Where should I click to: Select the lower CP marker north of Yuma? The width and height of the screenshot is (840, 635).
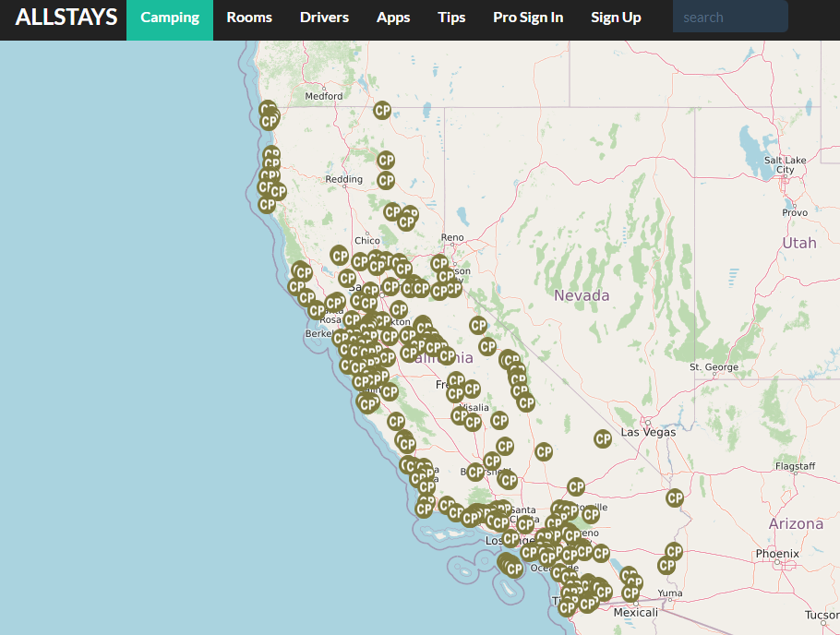click(666, 565)
